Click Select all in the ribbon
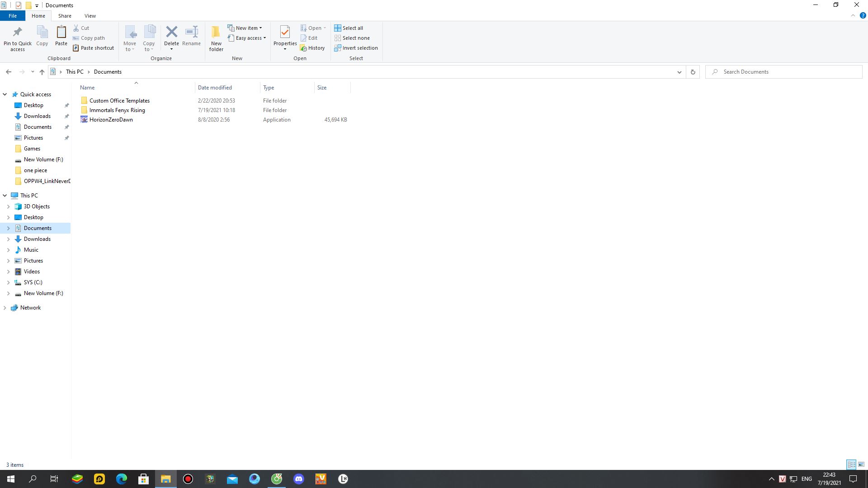The height and width of the screenshot is (488, 868). [349, 28]
